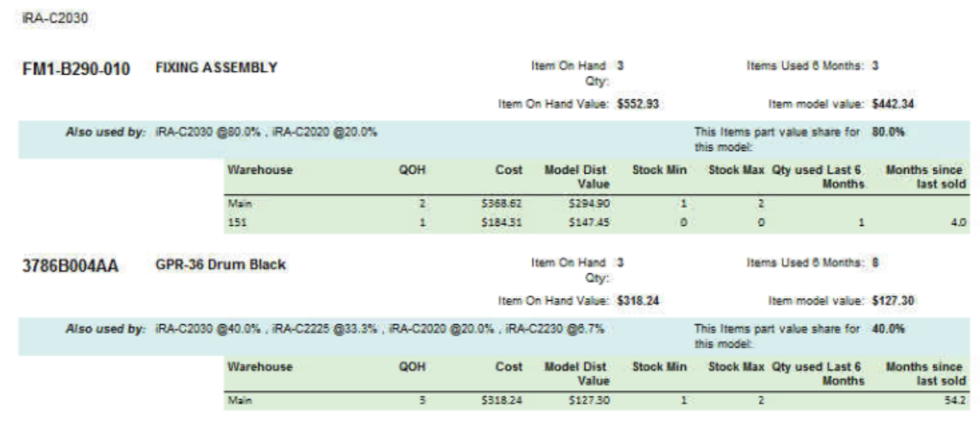Click the $127.30 item model value
Viewport: 980px width, 435px height.
pos(893,301)
